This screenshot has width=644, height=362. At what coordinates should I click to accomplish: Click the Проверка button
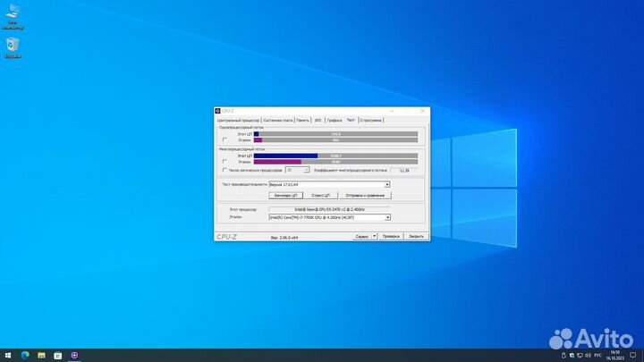click(x=391, y=236)
